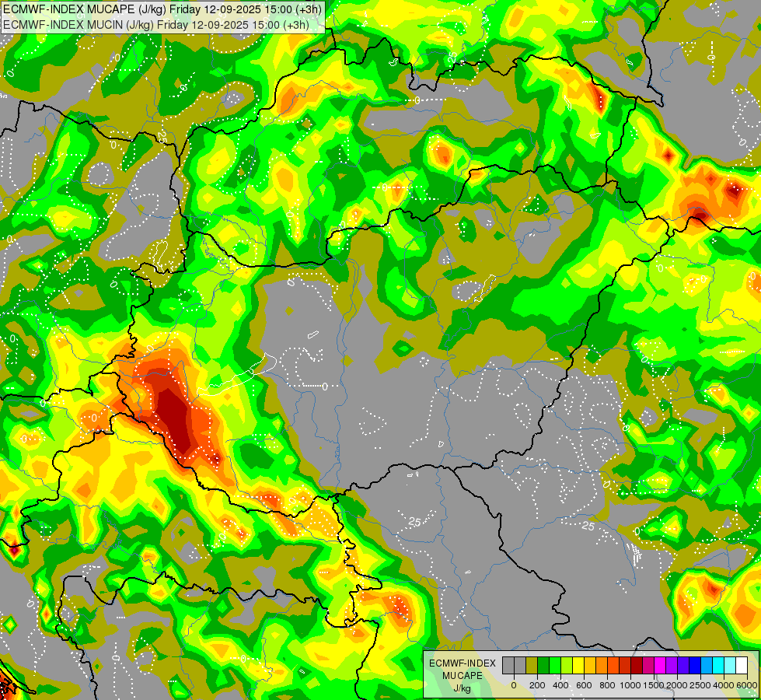Click the 200 tick label in legend

pos(537,685)
